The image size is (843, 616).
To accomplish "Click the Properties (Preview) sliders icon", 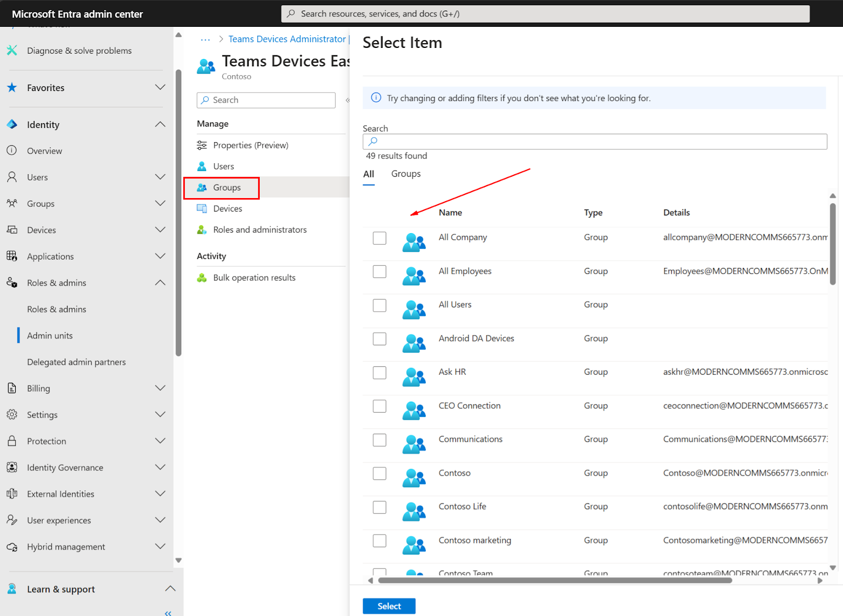I will click(x=202, y=145).
